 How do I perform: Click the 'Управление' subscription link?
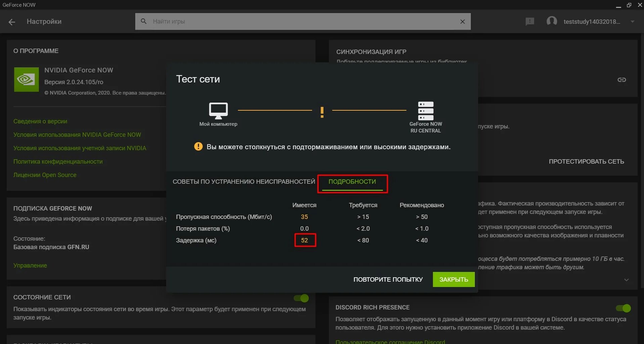click(x=30, y=266)
